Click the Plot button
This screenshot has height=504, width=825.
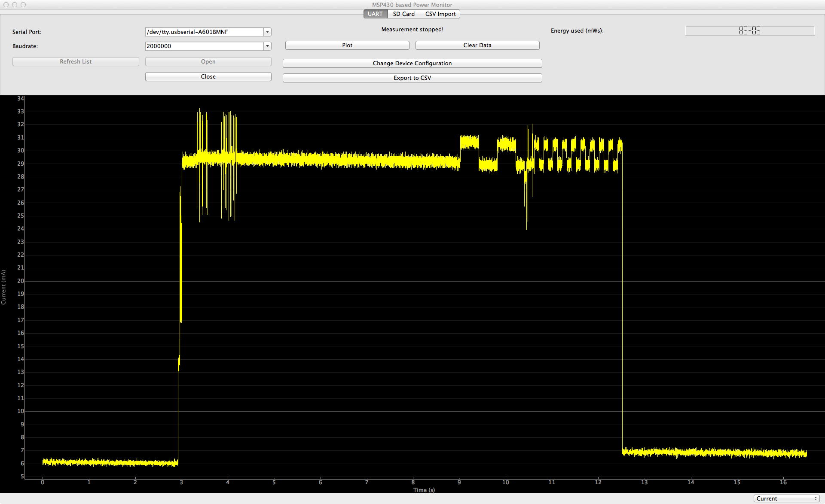click(347, 45)
